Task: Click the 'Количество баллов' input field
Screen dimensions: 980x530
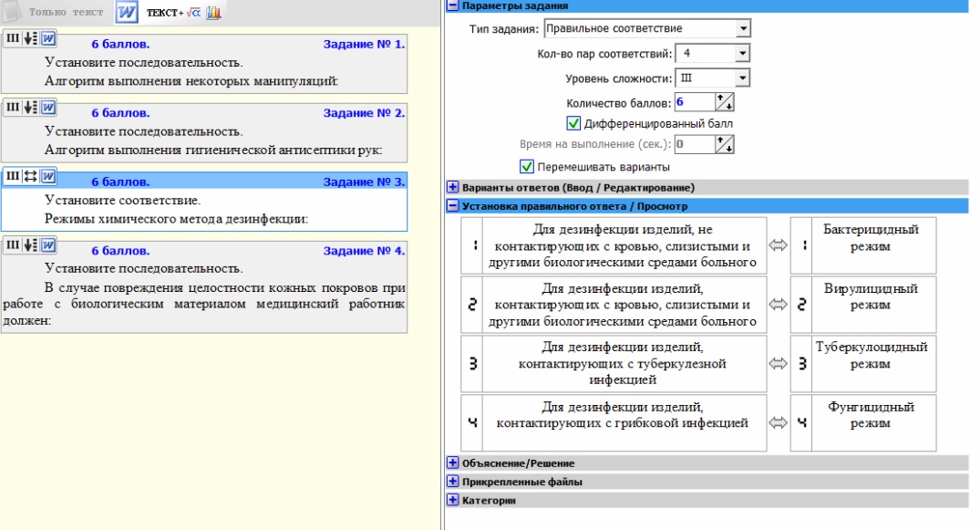Action: [694, 102]
